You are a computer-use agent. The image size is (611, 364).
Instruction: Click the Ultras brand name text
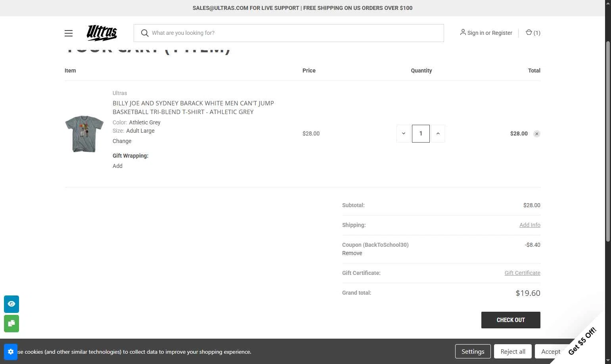120,93
